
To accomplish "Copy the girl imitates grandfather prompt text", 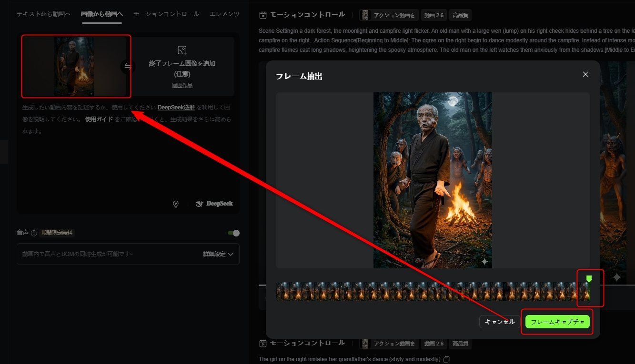I will (446, 359).
